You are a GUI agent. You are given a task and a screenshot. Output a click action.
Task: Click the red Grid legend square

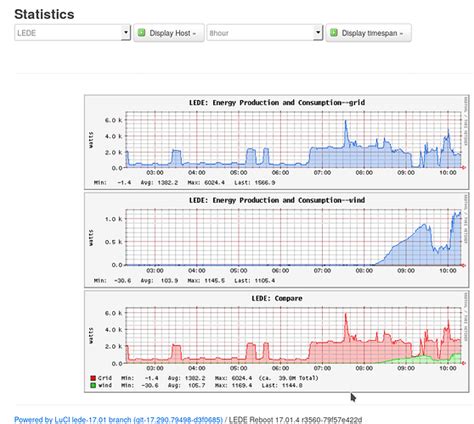click(93, 378)
